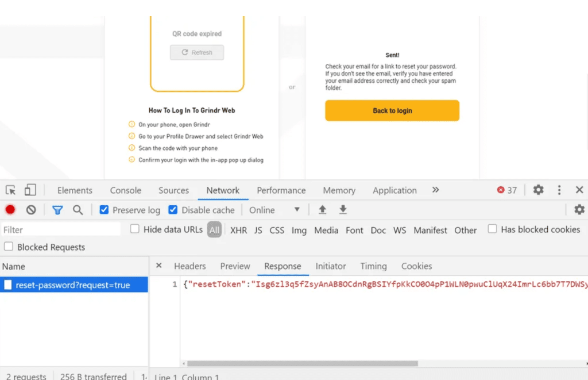Filter requests by Manifest

pos(430,230)
